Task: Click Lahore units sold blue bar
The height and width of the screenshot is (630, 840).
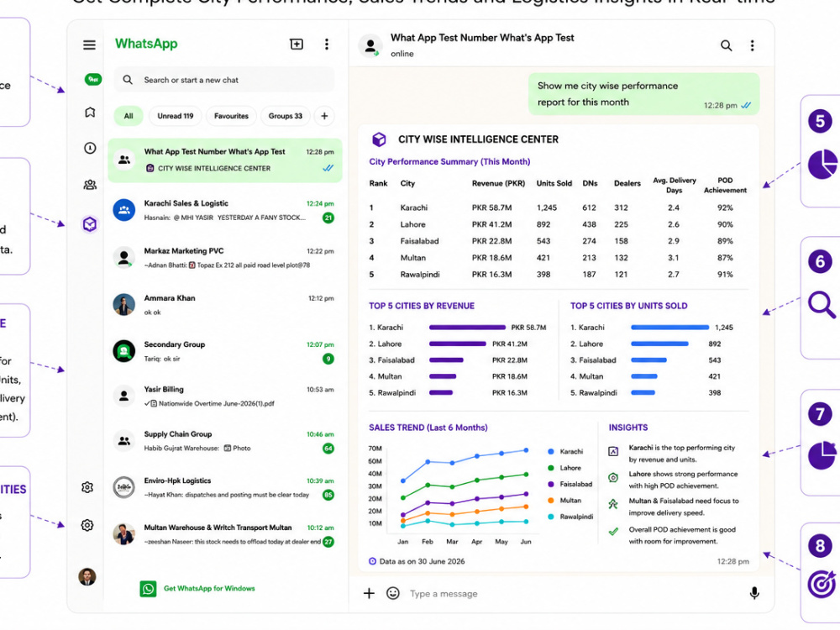Action: tap(659, 344)
